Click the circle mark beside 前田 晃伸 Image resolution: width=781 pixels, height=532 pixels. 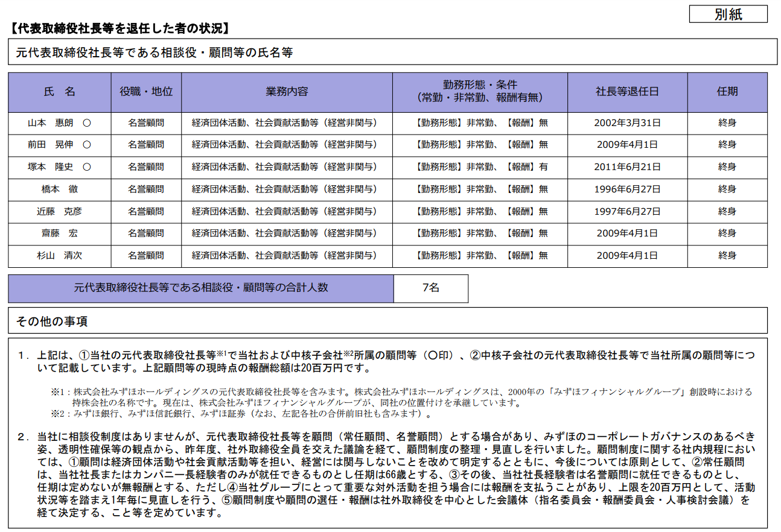86,145
